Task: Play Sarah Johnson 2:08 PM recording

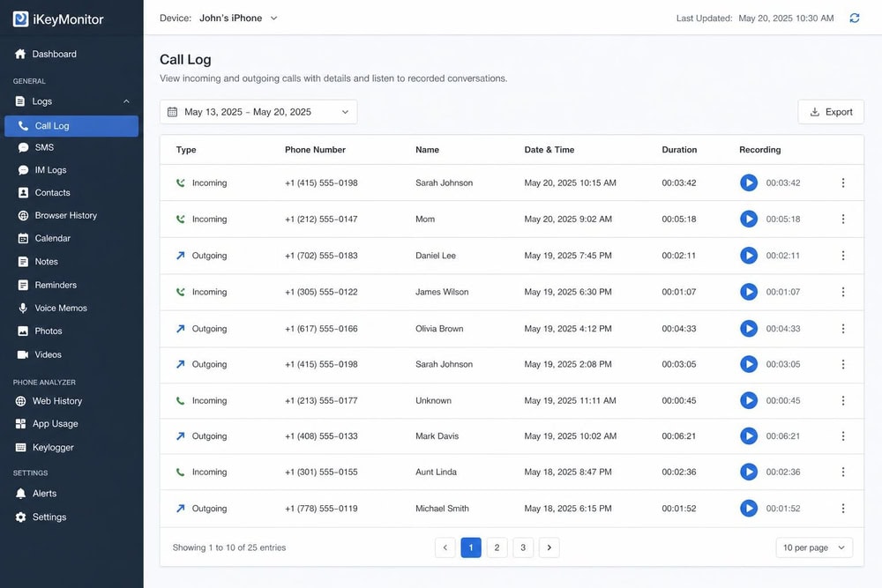Action: click(x=749, y=364)
